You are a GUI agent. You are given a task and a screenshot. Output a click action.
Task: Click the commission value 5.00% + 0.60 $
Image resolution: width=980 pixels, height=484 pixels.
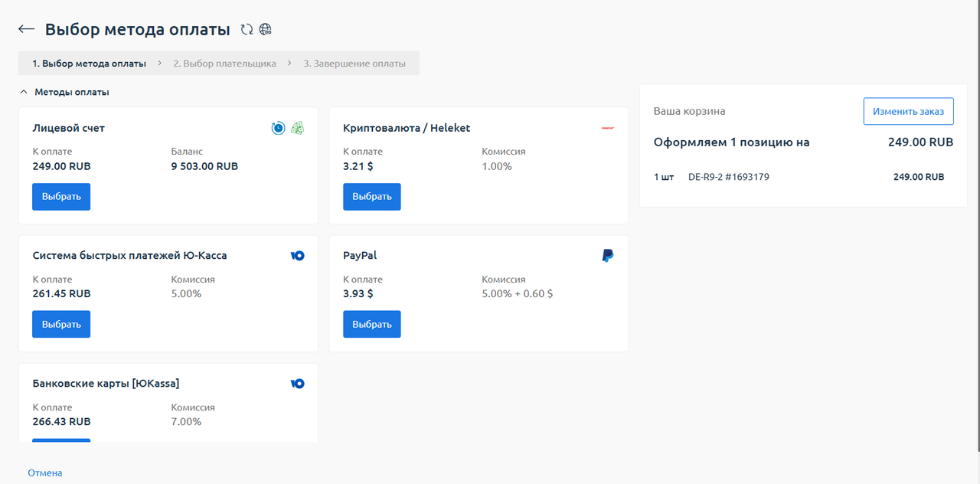click(x=517, y=294)
